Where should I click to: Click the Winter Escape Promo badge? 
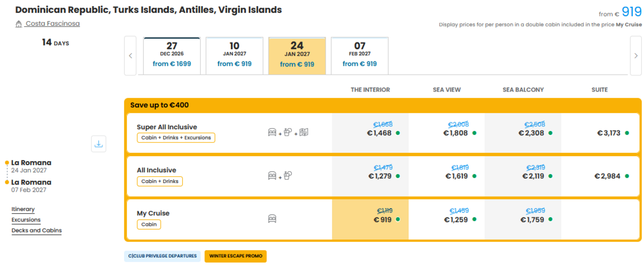point(236,256)
